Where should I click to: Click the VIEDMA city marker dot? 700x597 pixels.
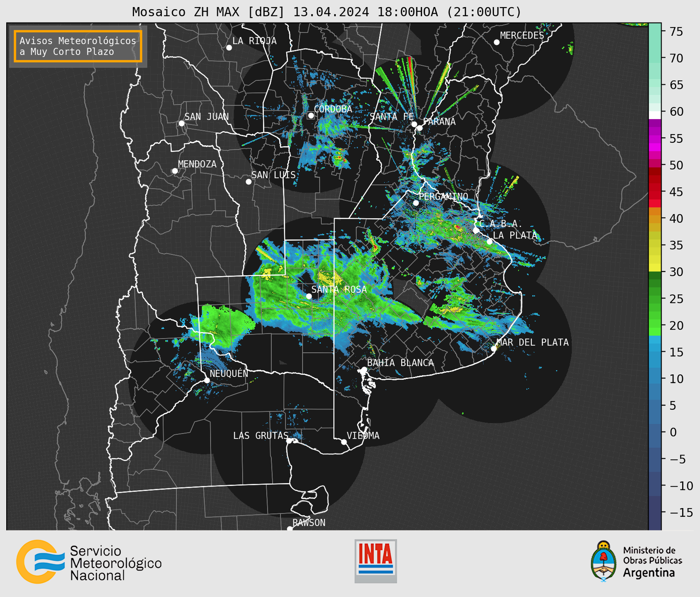344,442
